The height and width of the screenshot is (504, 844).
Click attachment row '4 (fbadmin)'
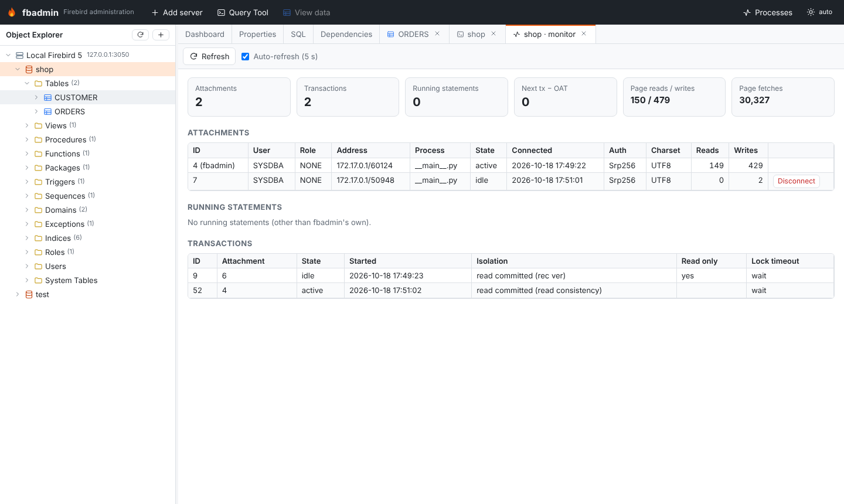511,165
